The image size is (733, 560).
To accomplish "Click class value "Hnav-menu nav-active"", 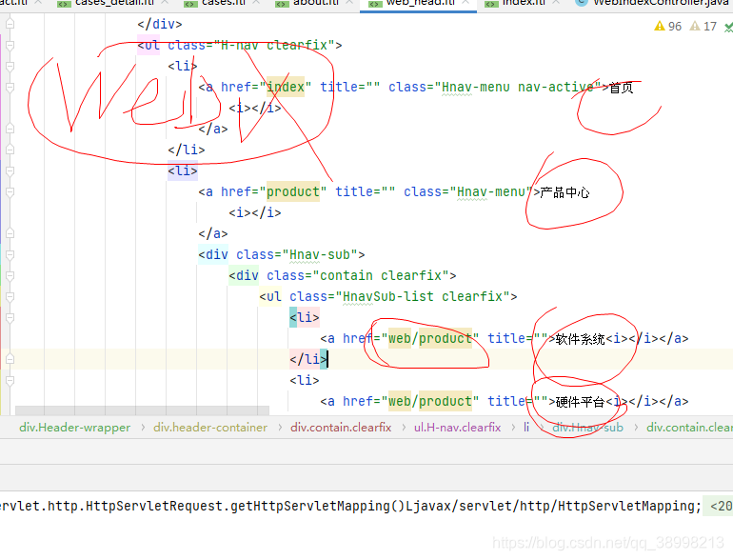I will (518, 87).
